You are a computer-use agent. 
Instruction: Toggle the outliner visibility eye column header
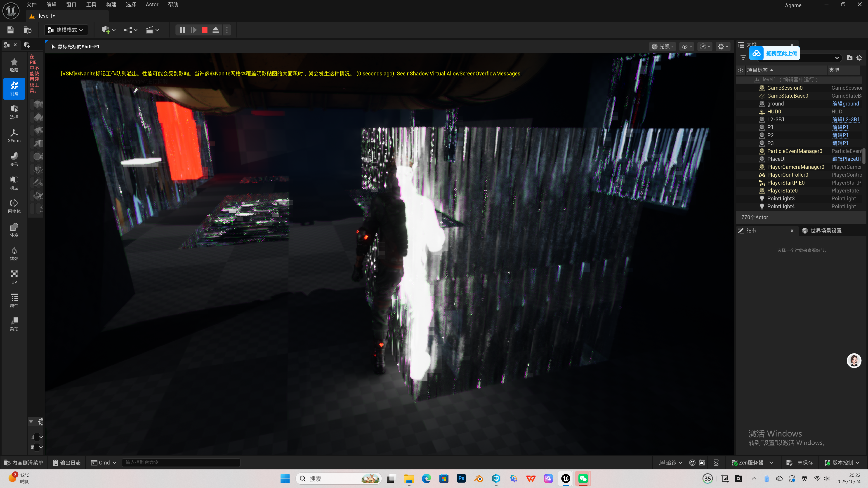click(x=741, y=70)
